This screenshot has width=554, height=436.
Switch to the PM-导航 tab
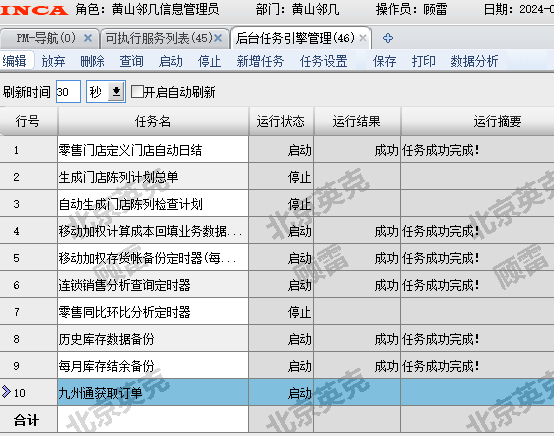(x=46, y=38)
